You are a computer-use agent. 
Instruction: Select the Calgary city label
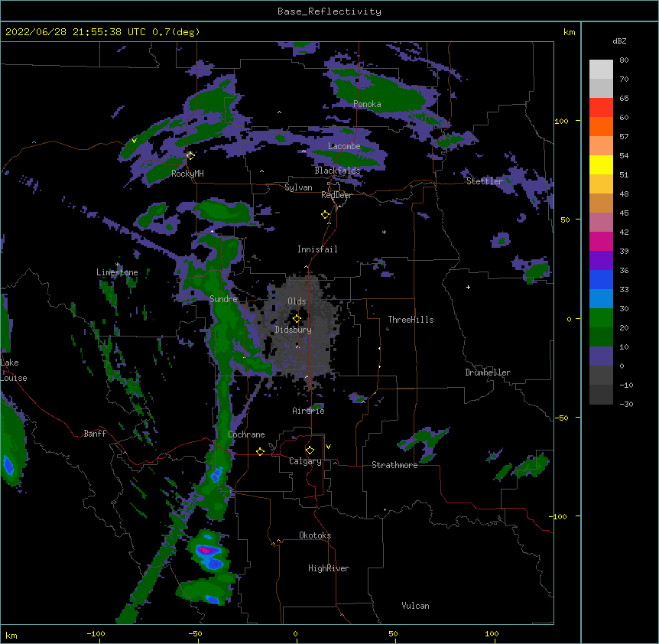pos(305,461)
